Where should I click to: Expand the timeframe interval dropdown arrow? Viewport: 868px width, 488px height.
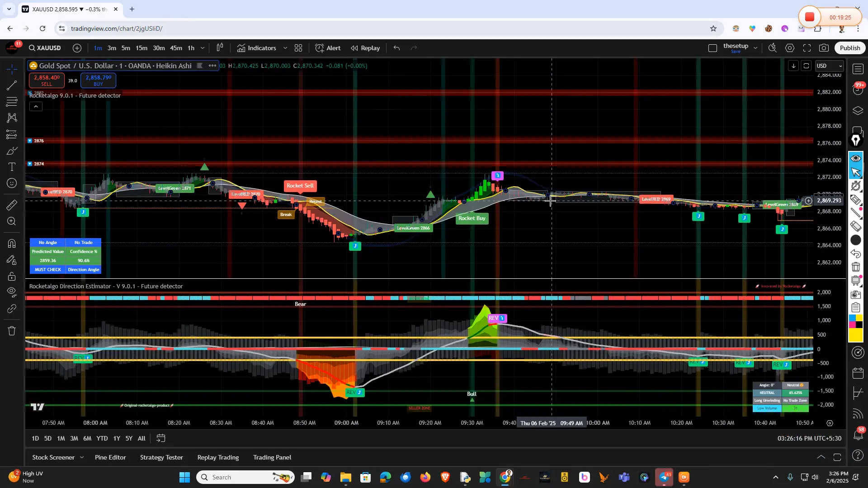pyautogui.click(x=203, y=48)
